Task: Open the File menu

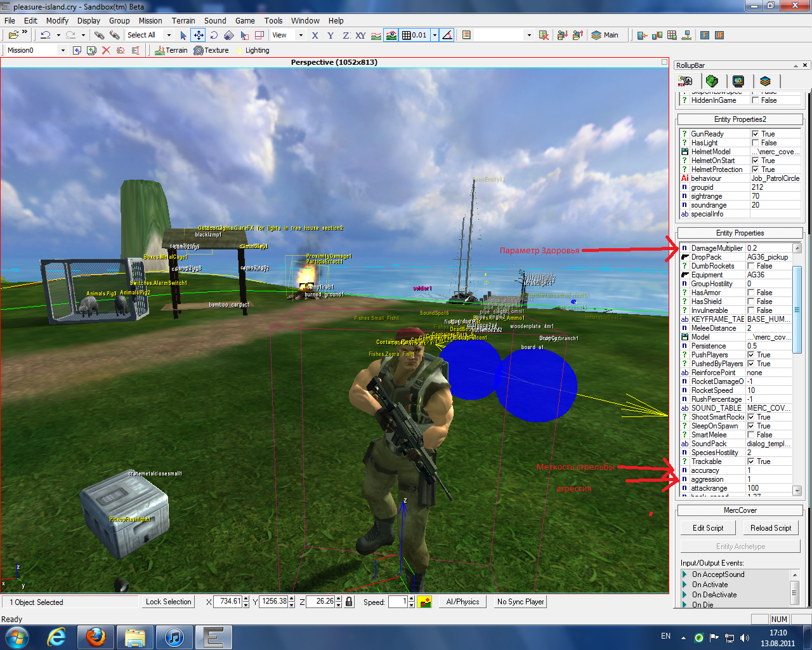Action: pyautogui.click(x=10, y=20)
